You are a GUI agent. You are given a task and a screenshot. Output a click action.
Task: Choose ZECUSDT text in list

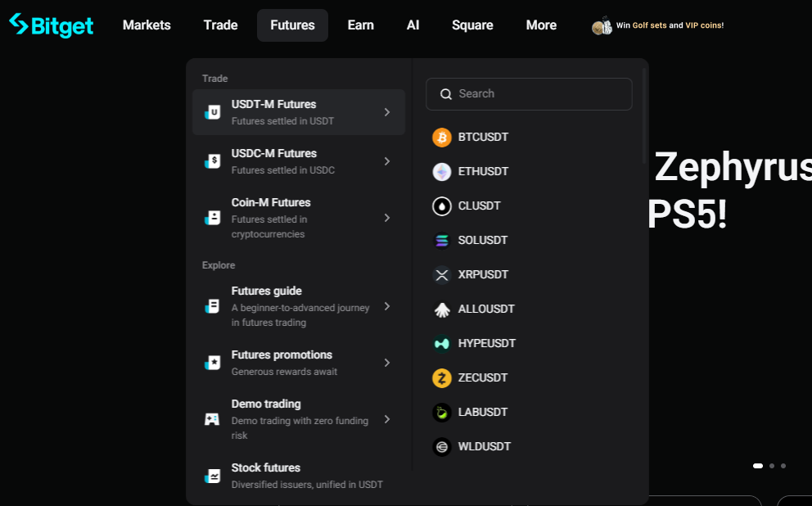coord(483,378)
